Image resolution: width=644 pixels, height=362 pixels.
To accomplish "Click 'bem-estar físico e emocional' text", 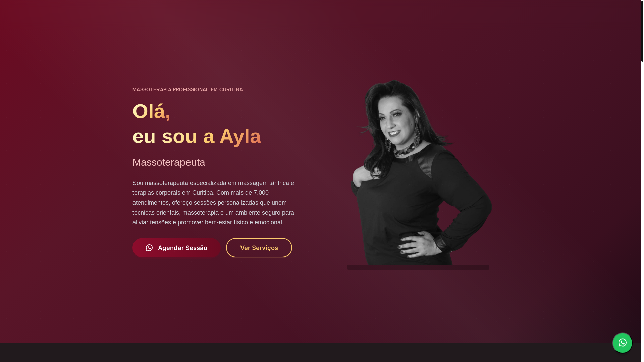I will [x=244, y=222].
